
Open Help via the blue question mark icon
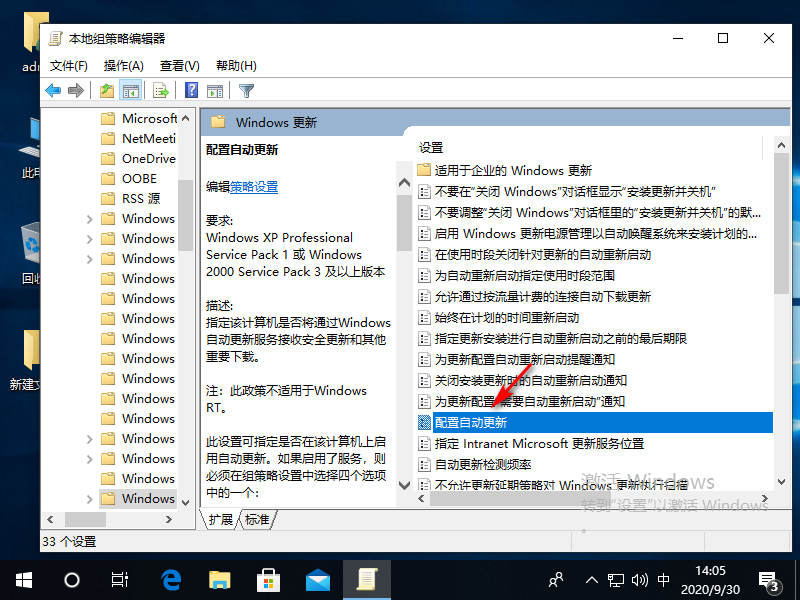190,91
